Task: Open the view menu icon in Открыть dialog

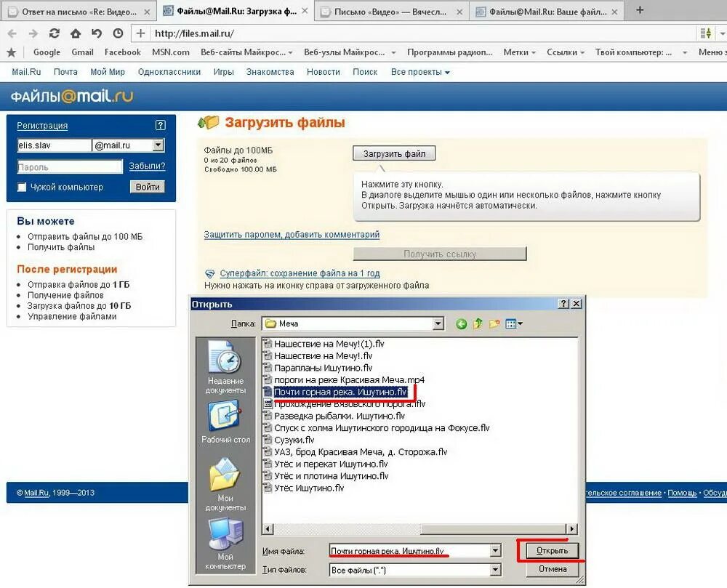Action: [x=514, y=324]
